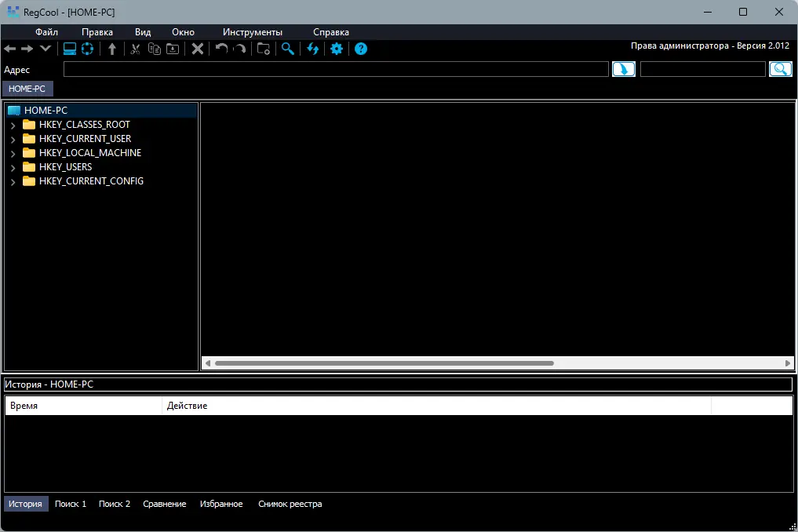Expand HKEY_CURRENT_CONFIG chevron
Screen dimensions: 798x532
tap(13, 182)
